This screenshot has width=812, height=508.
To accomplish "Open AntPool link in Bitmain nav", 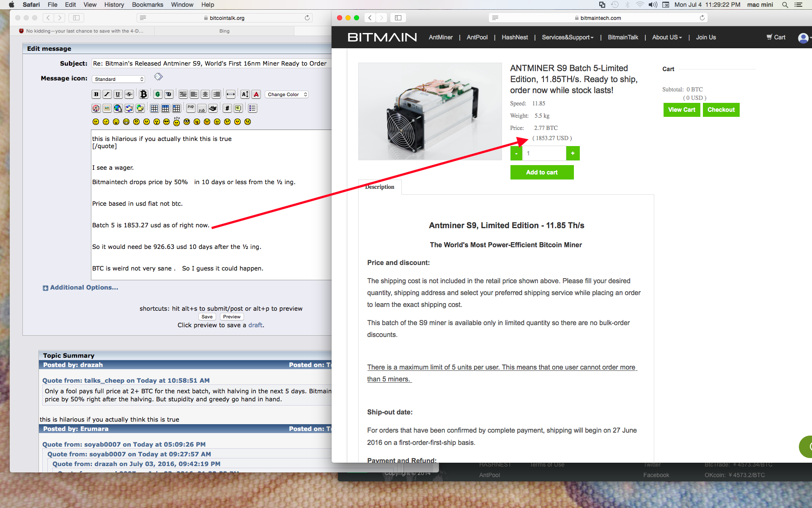I will tap(477, 37).
